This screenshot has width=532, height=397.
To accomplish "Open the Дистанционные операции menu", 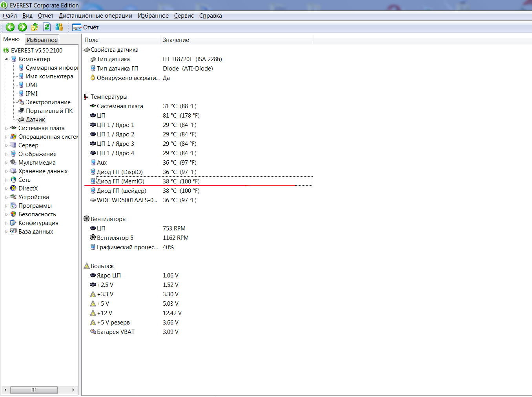I will click(x=95, y=16).
